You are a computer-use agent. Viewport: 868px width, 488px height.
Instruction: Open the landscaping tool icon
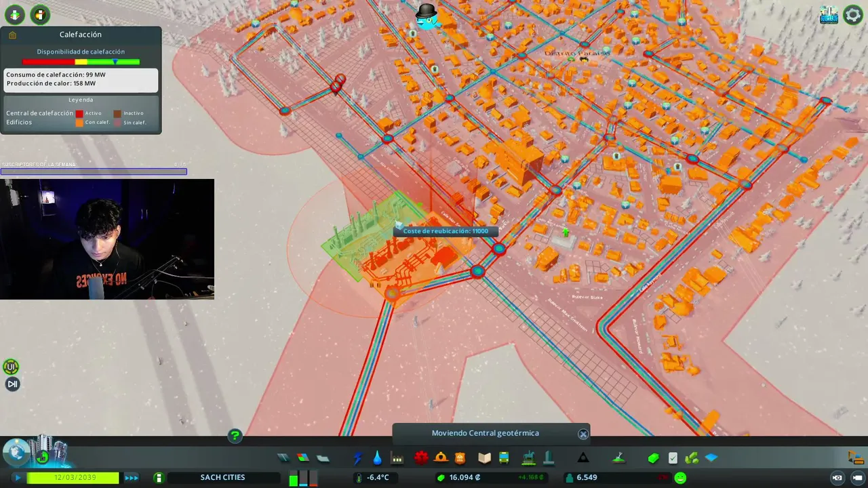618,458
